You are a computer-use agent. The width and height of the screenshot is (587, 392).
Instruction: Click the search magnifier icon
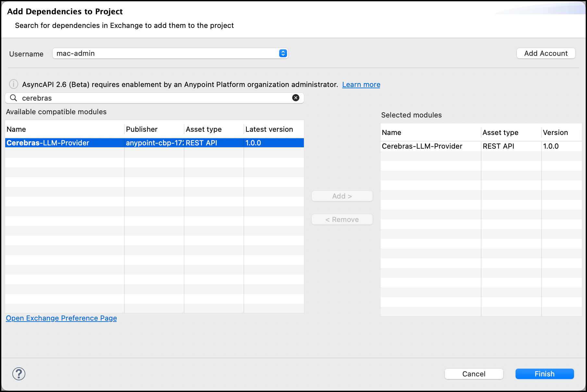coord(13,98)
